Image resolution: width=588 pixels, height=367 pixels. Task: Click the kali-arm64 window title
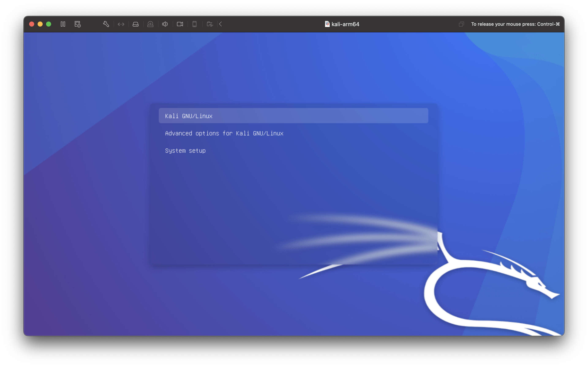[345, 24]
